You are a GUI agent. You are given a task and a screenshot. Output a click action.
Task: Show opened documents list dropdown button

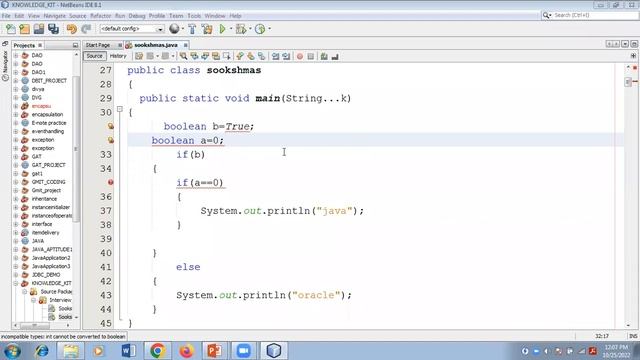click(625, 44)
